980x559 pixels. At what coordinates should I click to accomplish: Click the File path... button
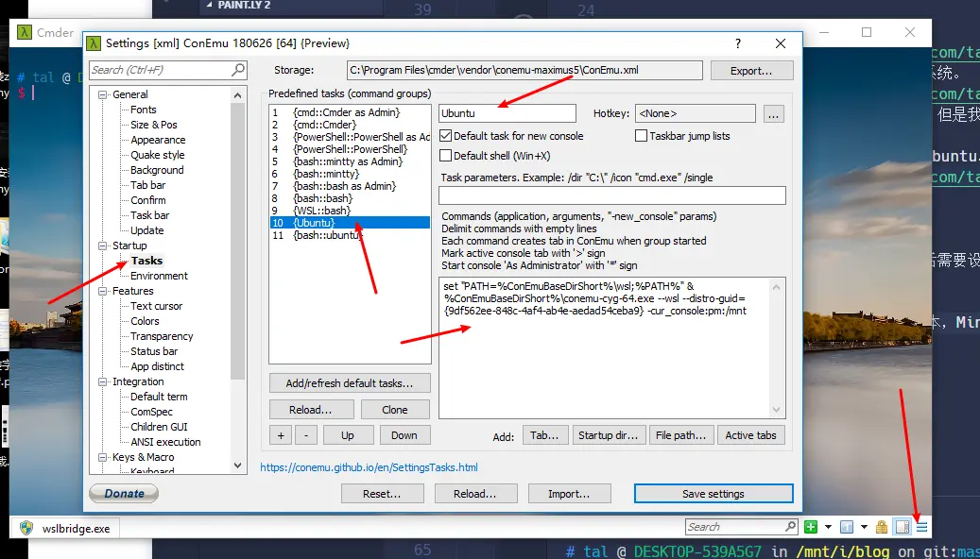[x=680, y=435]
